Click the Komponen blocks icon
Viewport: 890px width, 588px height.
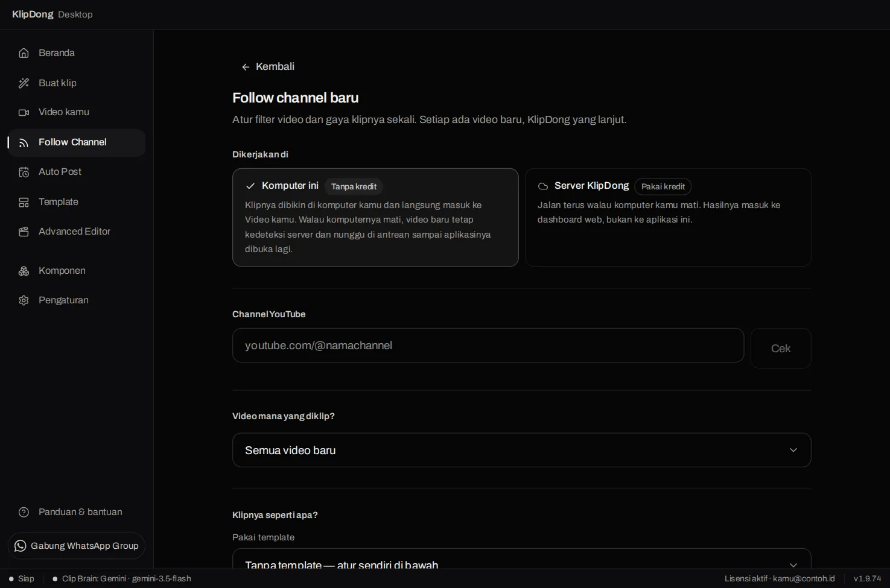pyautogui.click(x=24, y=271)
